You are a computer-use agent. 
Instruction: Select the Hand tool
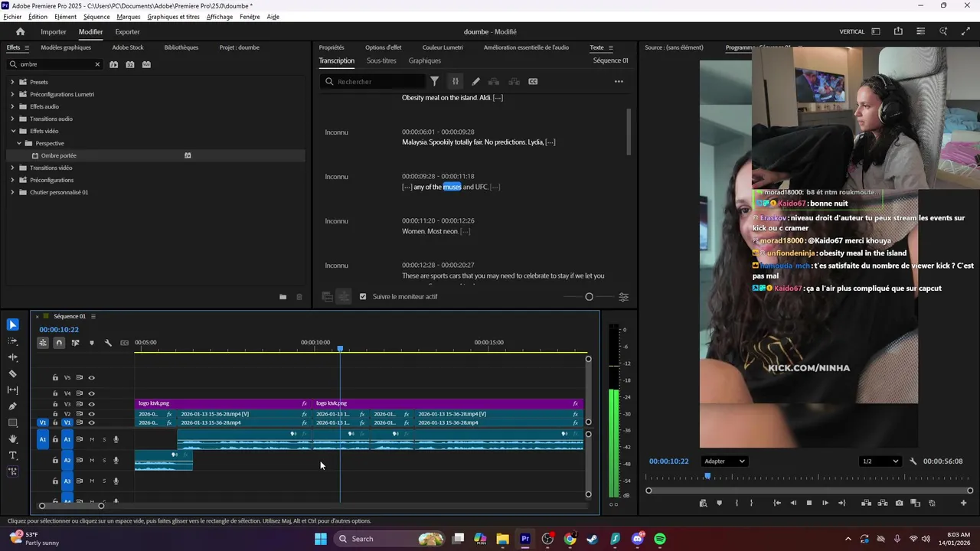12,439
